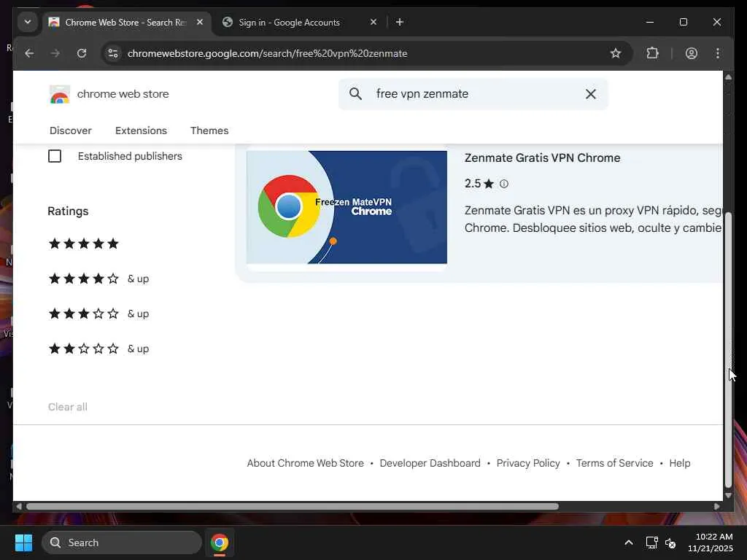Click the rating info icon beside 2.5

pos(504,184)
